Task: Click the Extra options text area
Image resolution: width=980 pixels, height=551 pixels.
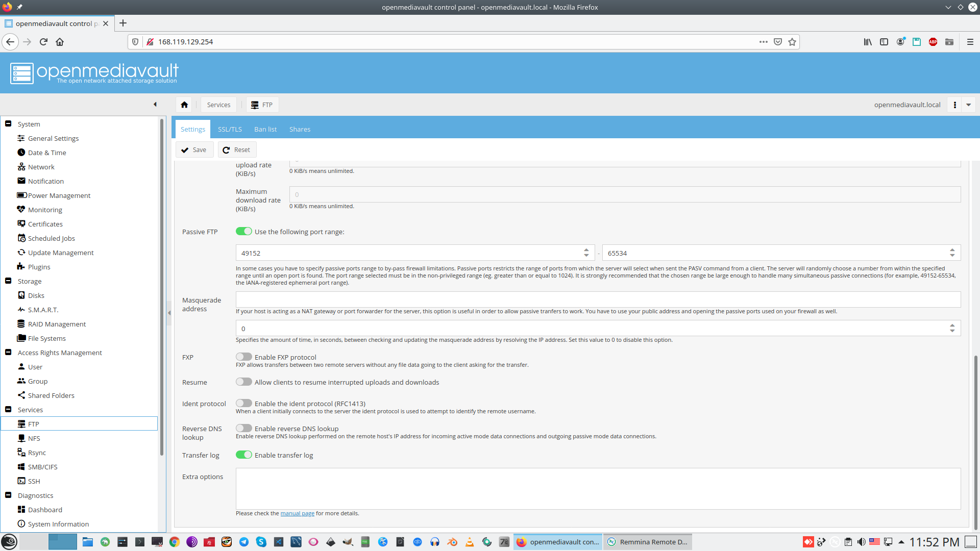Action: pos(598,489)
